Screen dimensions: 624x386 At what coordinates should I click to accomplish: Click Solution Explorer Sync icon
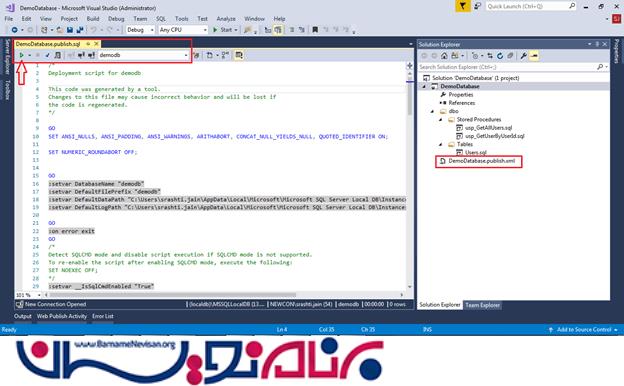click(490, 56)
